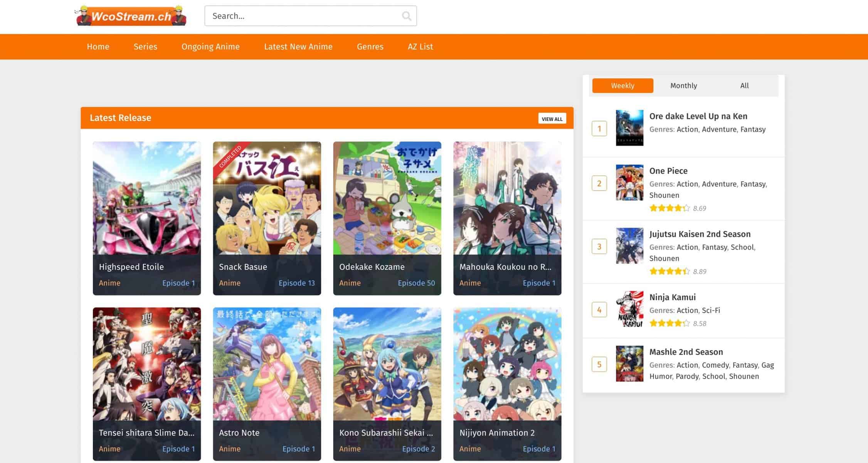This screenshot has height=463, width=868.
Task: Click the search magnifier icon
Action: coord(406,16)
